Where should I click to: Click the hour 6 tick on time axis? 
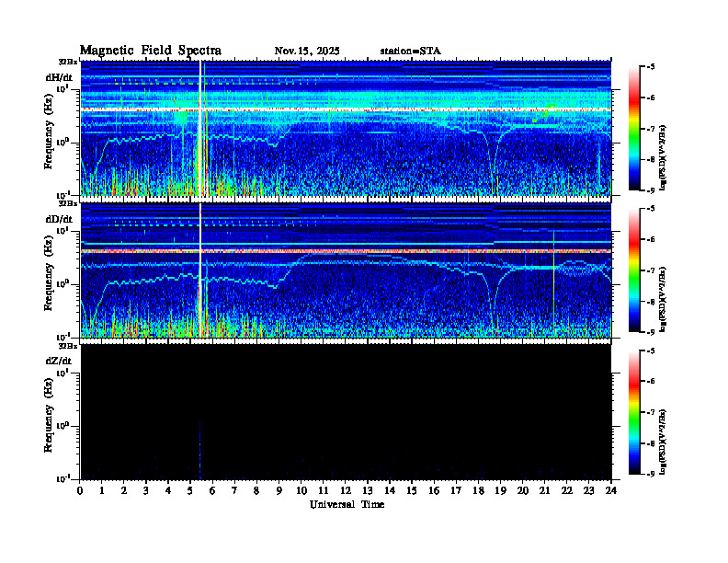pos(212,491)
